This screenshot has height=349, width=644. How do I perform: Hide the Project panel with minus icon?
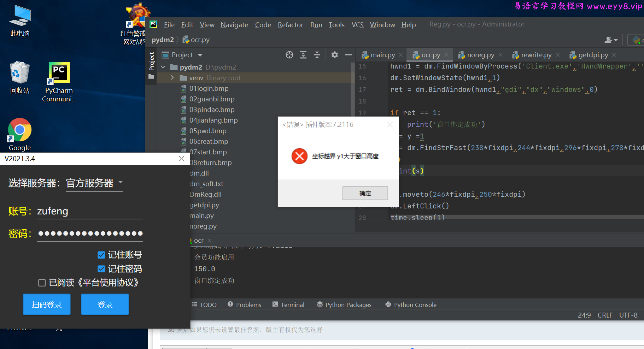[x=349, y=55]
